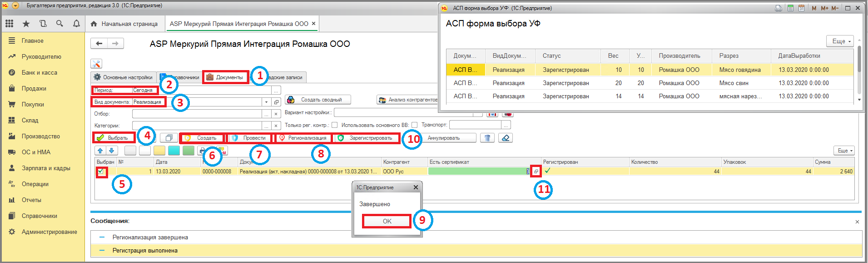The width and height of the screenshot is (868, 263).
Task: Open notifications bell icon
Action: coord(76,24)
